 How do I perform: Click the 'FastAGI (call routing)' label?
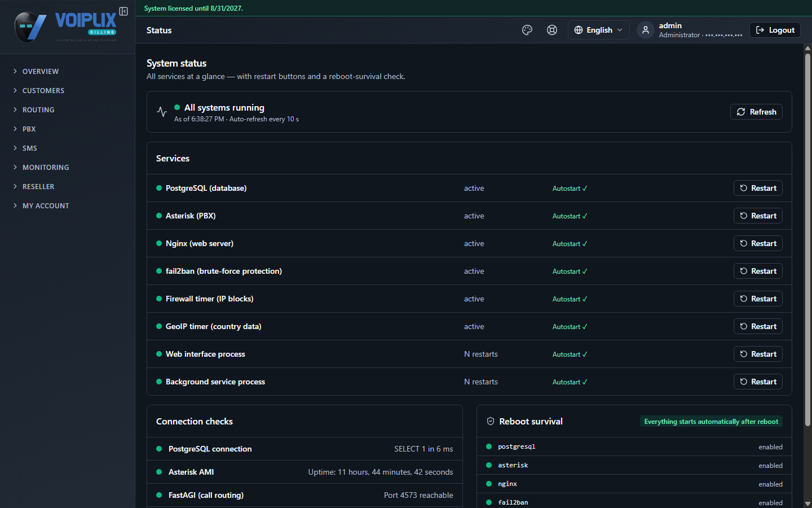[206, 495]
